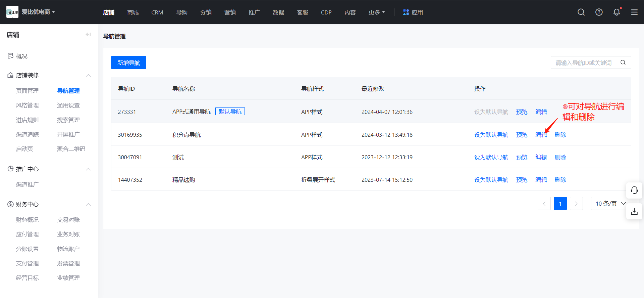Screen dimensions: 644x298
Task: Set 精品选购 as default navigation
Action: pyautogui.click(x=491, y=180)
